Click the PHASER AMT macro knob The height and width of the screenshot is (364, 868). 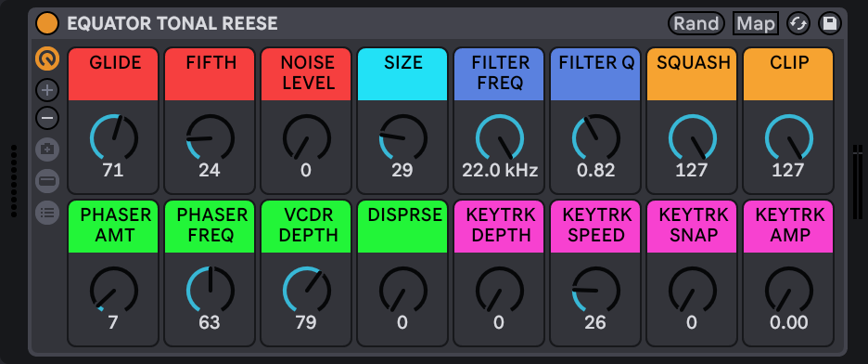coord(113,290)
